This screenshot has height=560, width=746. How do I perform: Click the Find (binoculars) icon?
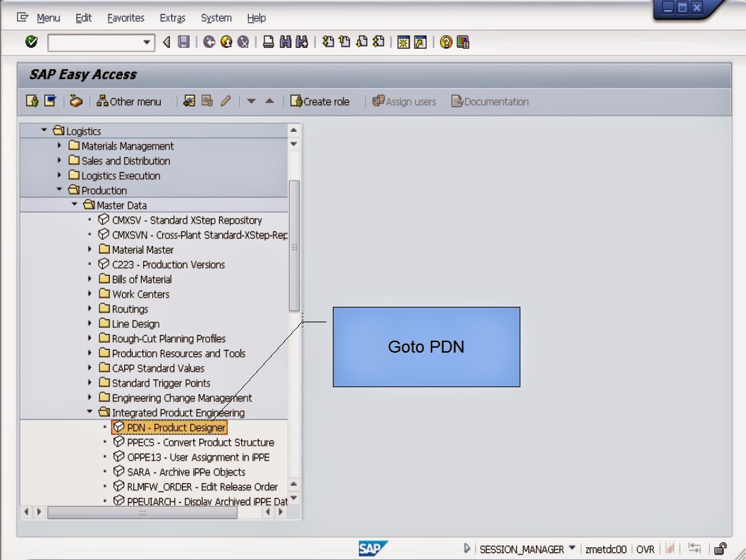point(286,42)
